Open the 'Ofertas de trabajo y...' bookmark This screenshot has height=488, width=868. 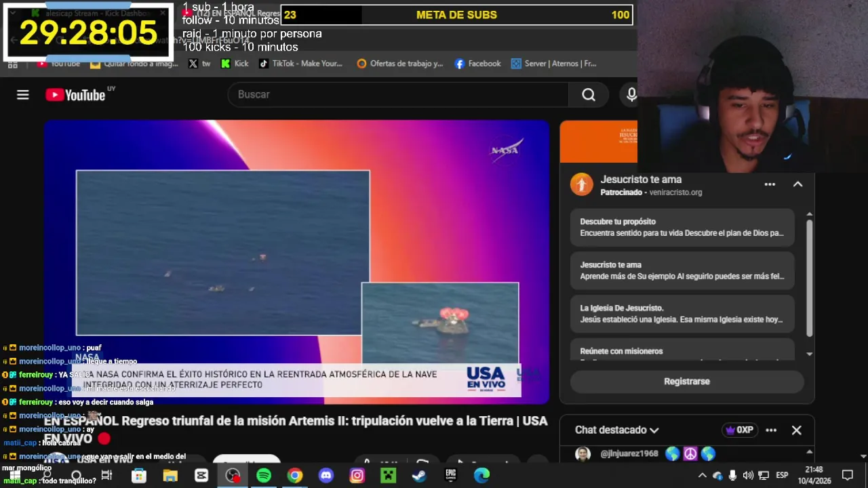point(400,64)
